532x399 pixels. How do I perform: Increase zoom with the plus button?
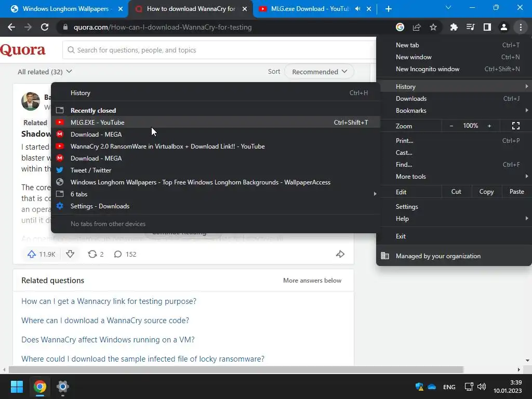(489, 126)
